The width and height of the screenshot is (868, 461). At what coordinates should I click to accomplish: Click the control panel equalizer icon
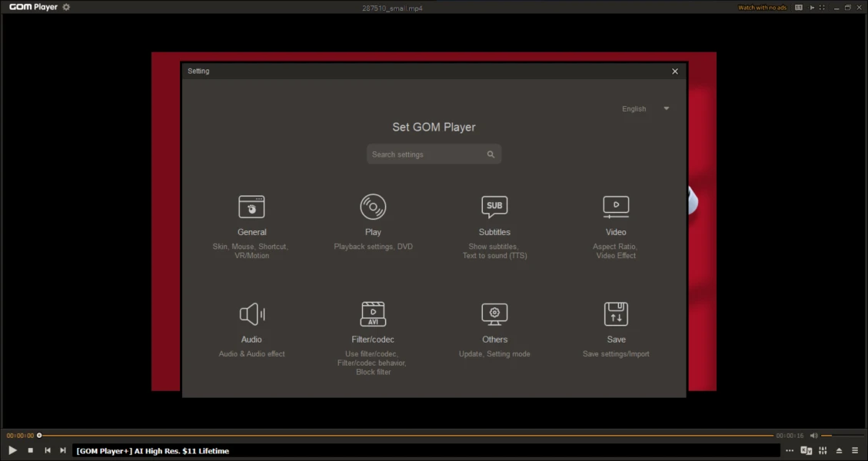pos(823,450)
